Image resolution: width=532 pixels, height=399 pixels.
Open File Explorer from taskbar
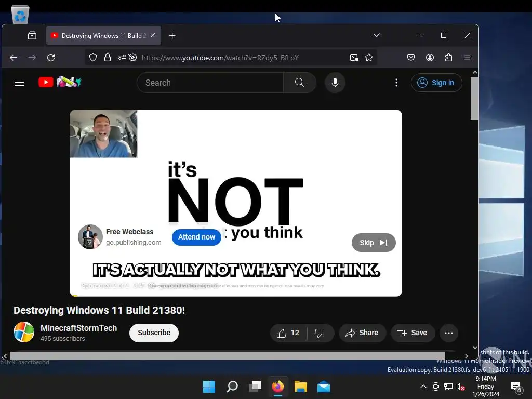(x=301, y=387)
